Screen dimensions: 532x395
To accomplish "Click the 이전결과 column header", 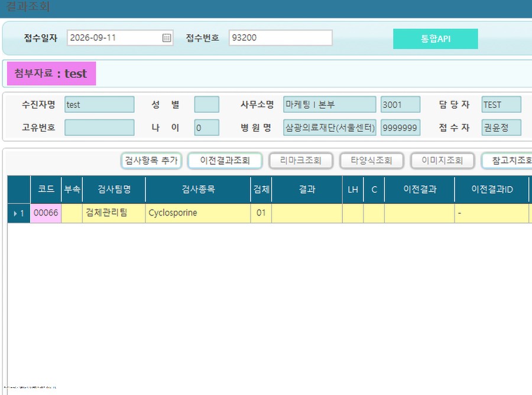I will [x=420, y=189].
